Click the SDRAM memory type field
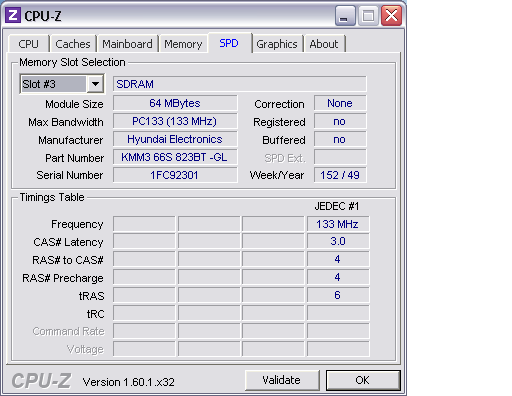Image resolution: width=512 pixels, height=396 pixels. [x=240, y=84]
